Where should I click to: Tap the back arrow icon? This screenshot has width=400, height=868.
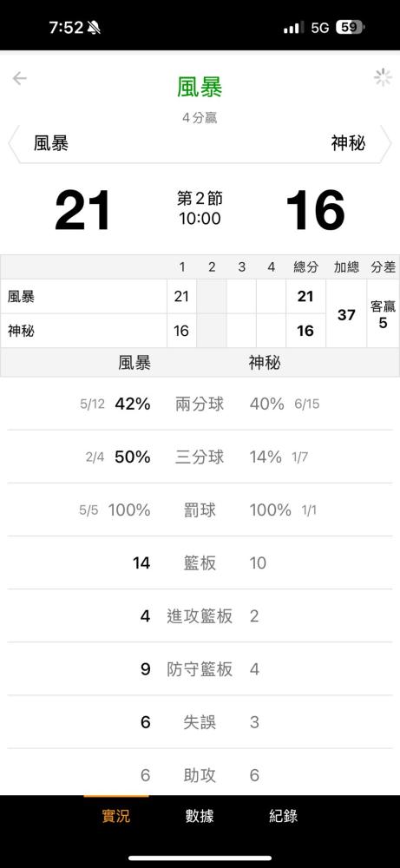click(20, 79)
